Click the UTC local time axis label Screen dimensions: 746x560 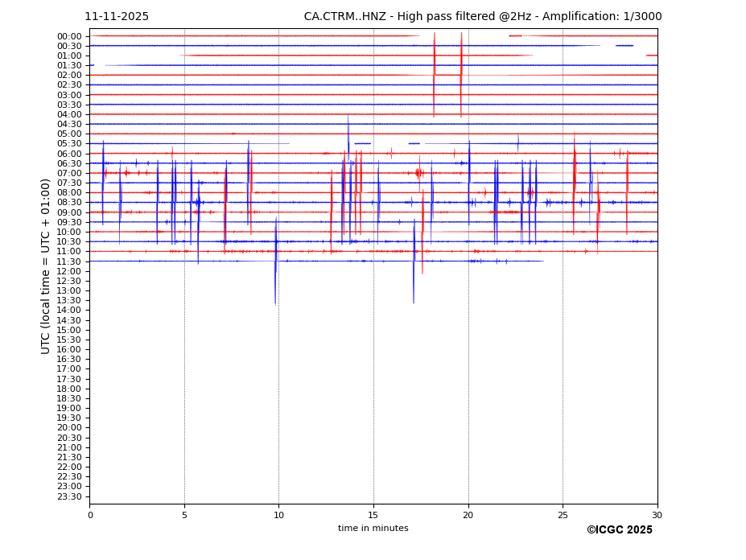coord(46,266)
